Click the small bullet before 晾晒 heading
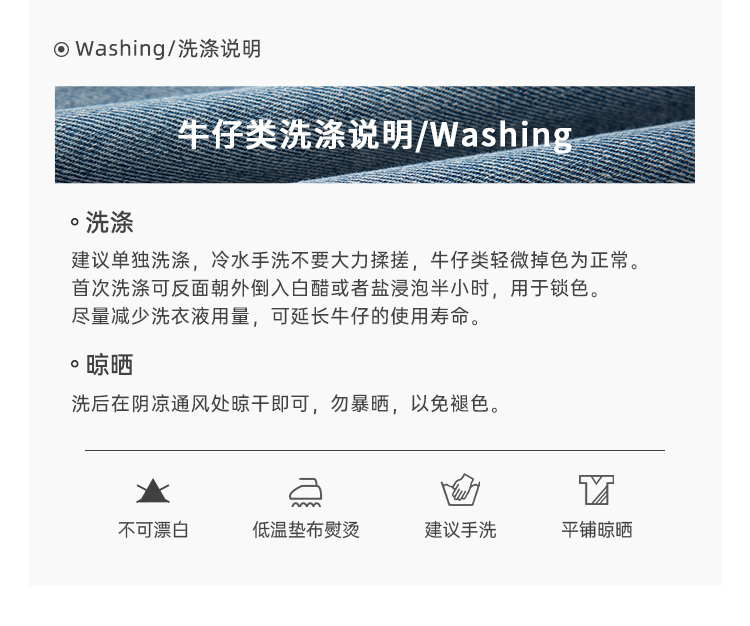Screen dimensions: 750x626 pyautogui.click(x=75, y=364)
